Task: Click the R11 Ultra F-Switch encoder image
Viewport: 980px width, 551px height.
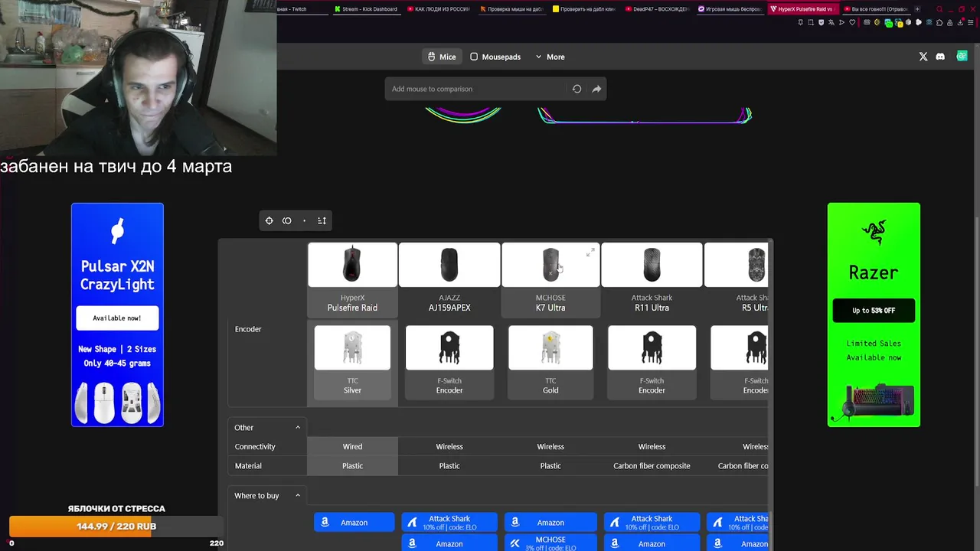Action: pos(652,348)
